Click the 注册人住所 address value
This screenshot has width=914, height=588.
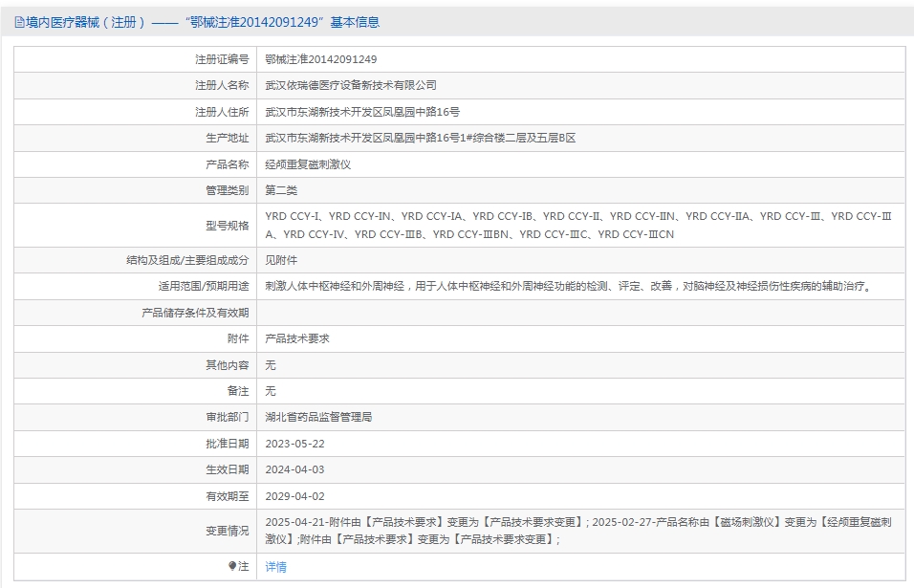click(x=362, y=112)
